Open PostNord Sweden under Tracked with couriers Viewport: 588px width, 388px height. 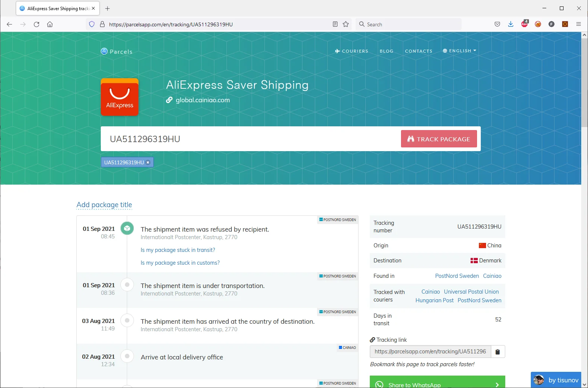[x=480, y=300]
